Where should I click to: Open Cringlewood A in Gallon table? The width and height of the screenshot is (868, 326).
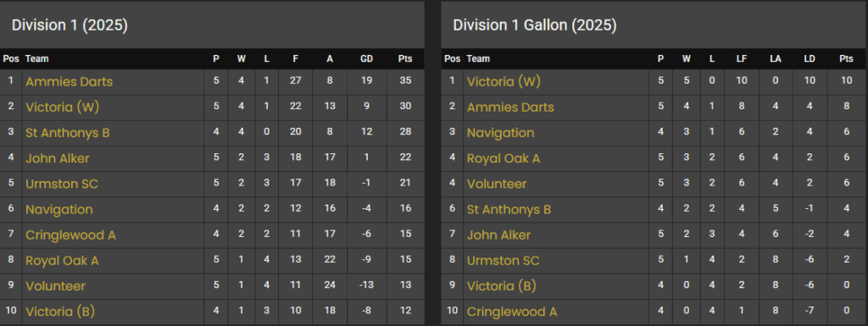[512, 312]
